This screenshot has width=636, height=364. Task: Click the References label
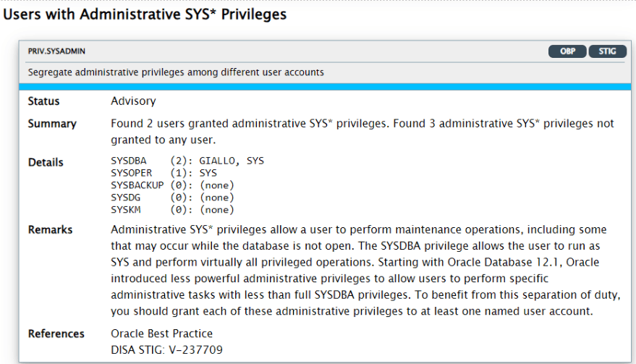pos(56,334)
